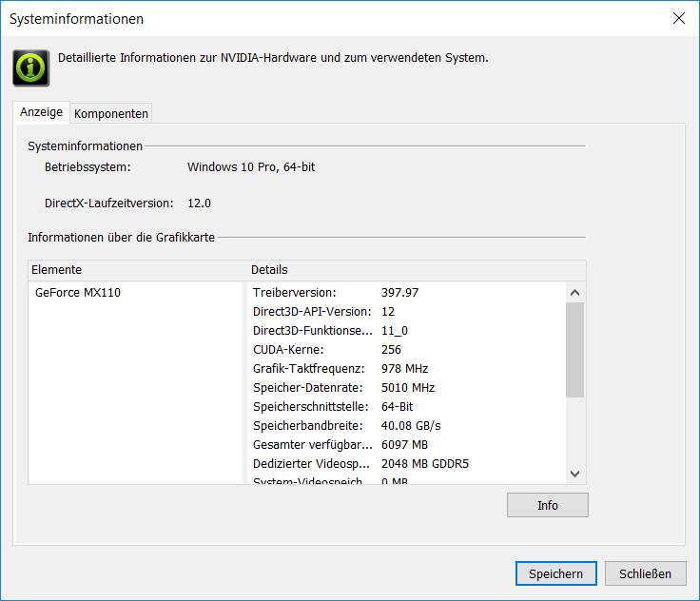This screenshot has width=700, height=601.
Task: Click driver version value 397.97
Action: coord(399,293)
